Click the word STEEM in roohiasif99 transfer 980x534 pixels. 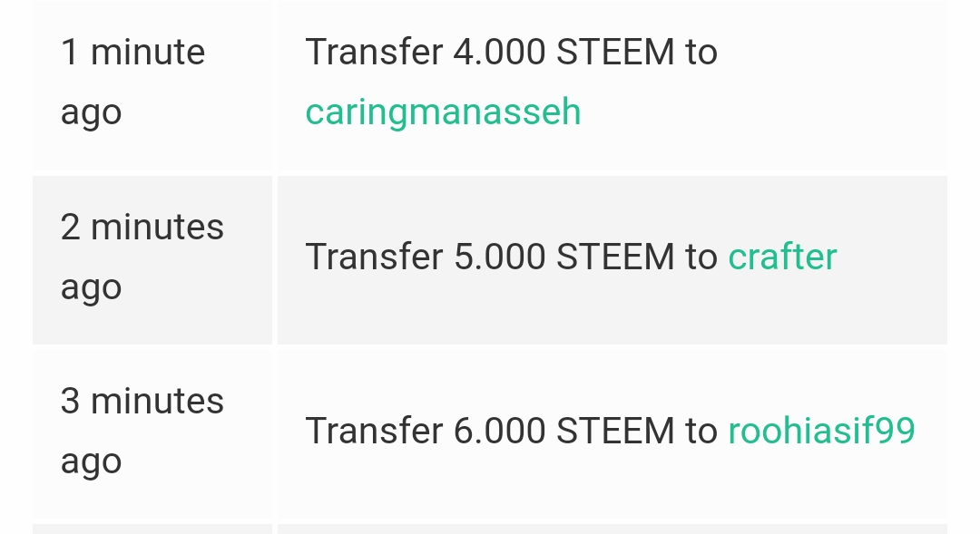(x=615, y=430)
